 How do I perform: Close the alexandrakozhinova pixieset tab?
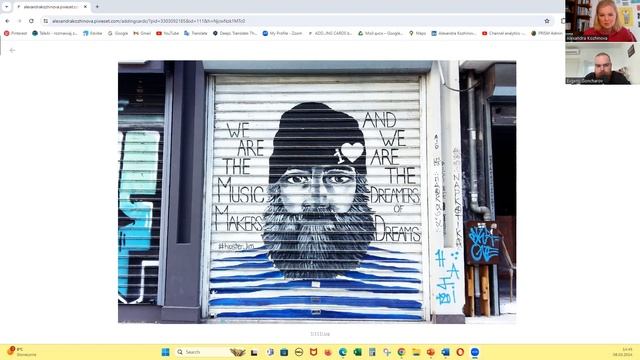point(85,7)
